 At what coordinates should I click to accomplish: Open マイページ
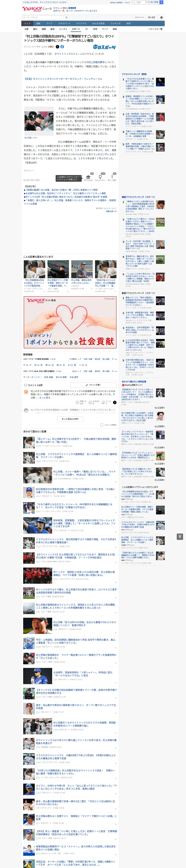[139, 18]
